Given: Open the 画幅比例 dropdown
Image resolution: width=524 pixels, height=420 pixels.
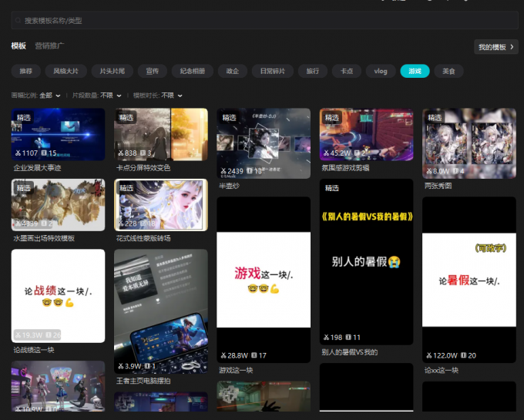Looking at the screenshot, I should [x=35, y=96].
